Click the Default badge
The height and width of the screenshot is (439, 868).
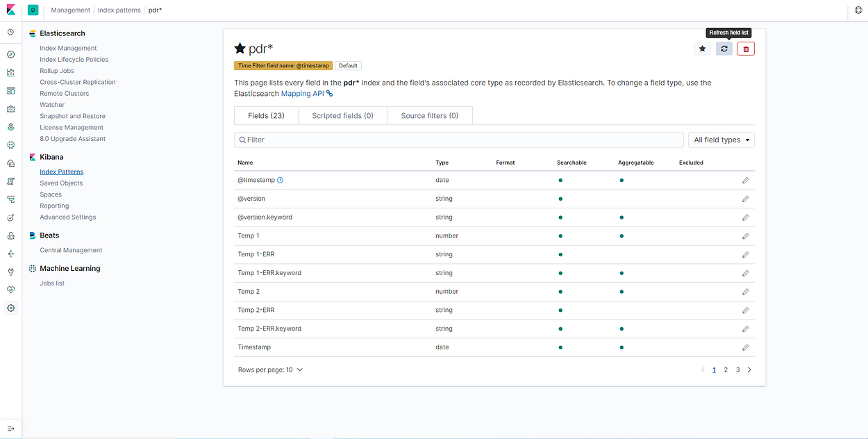349,66
